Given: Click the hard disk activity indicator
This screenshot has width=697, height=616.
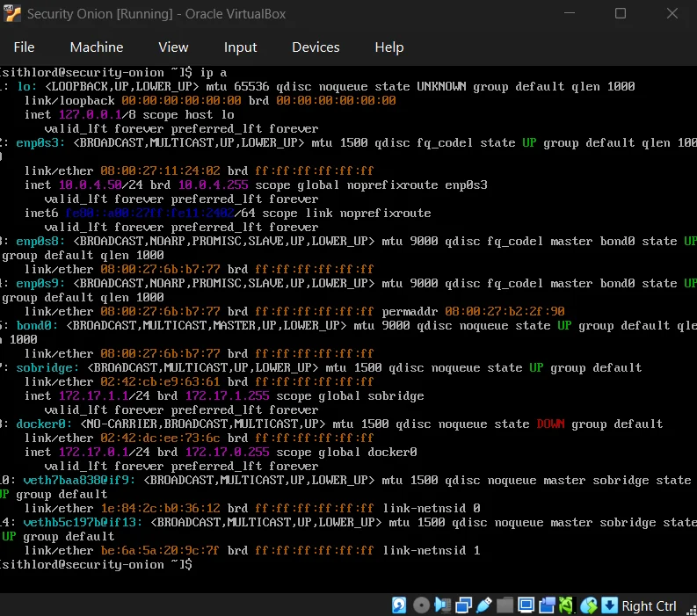Looking at the screenshot, I should click(x=400, y=605).
